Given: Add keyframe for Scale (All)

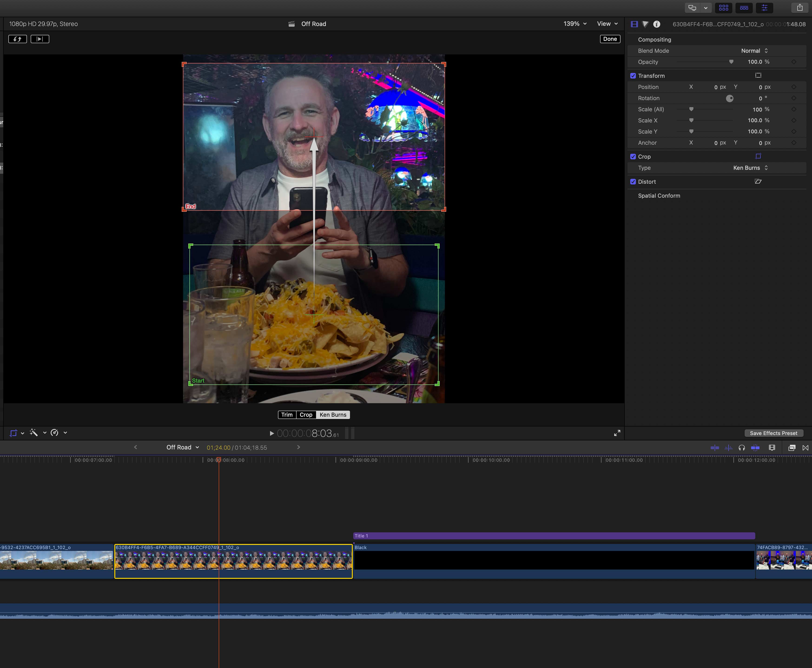Looking at the screenshot, I should click(793, 109).
